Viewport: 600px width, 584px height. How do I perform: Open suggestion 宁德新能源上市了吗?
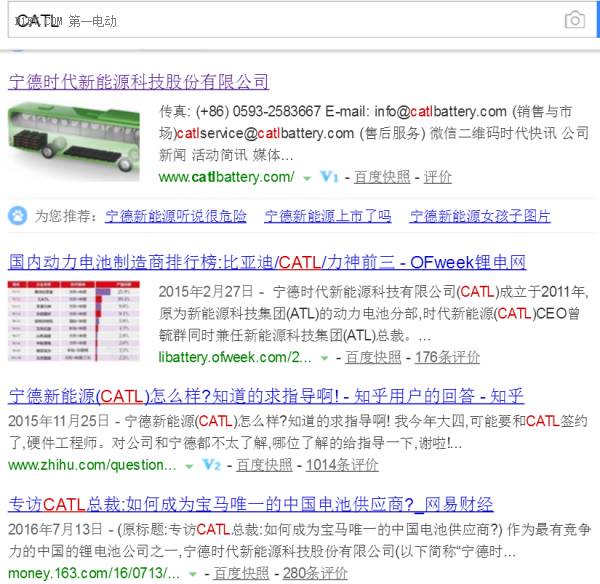pos(328,216)
